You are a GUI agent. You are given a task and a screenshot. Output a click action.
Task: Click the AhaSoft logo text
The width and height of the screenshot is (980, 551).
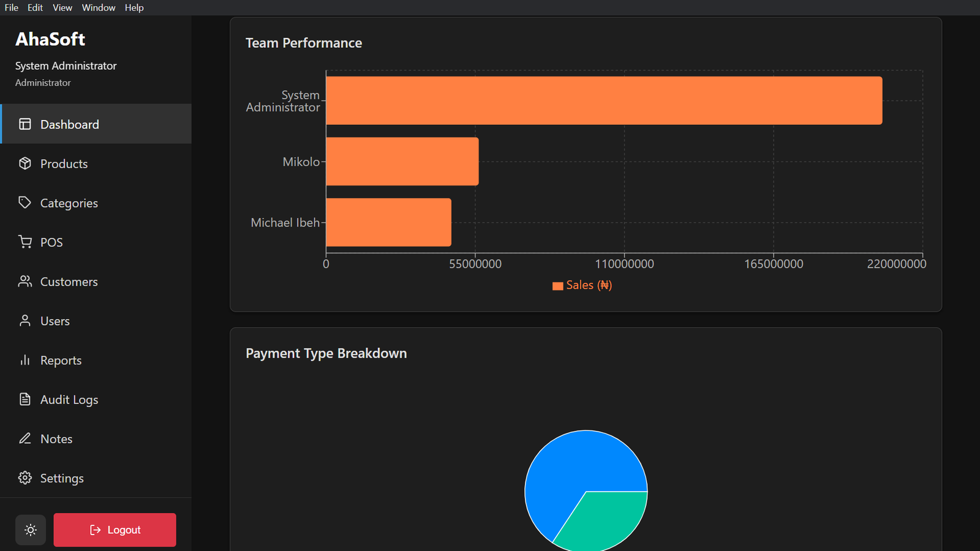[x=50, y=39]
